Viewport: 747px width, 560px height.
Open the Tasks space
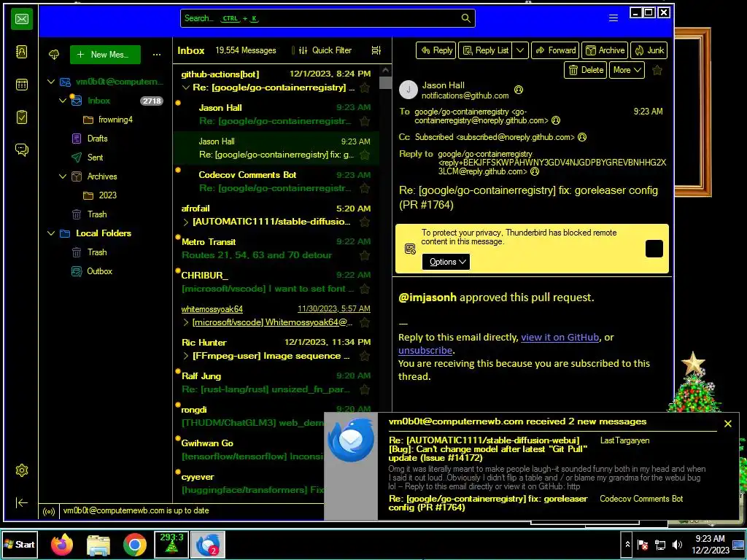tap(21, 117)
